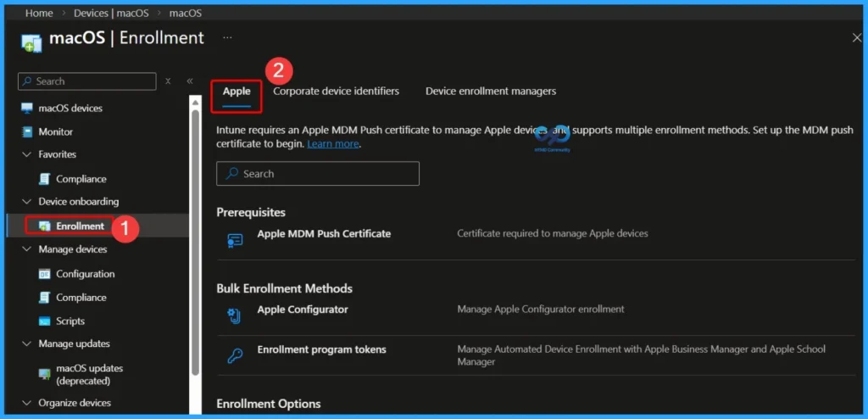This screenshot has width=868, height=419.
Task: Collapse the Organize devices section
Action: [27, 403]
